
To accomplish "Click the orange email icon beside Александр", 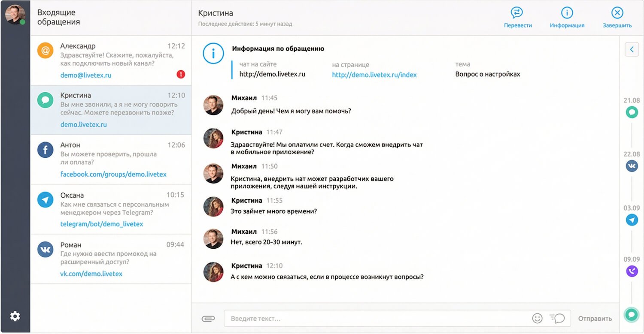I will pos(45,51).
